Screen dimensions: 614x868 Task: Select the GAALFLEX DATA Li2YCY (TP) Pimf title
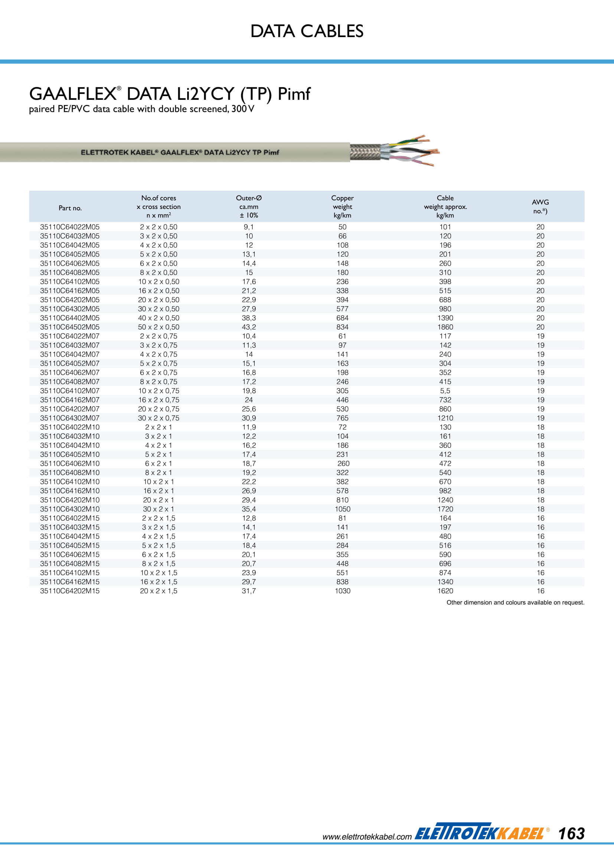click(x=170, y=94)
